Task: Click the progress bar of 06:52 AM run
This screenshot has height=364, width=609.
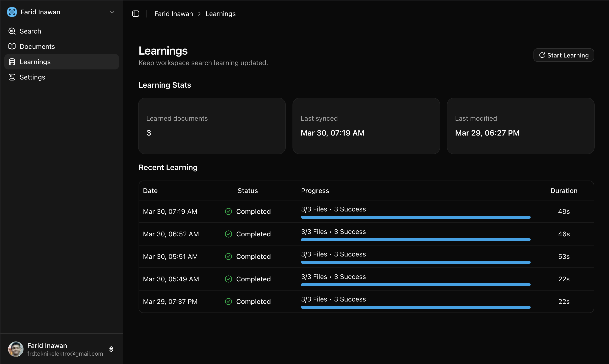Action: (x=416, y=240)
